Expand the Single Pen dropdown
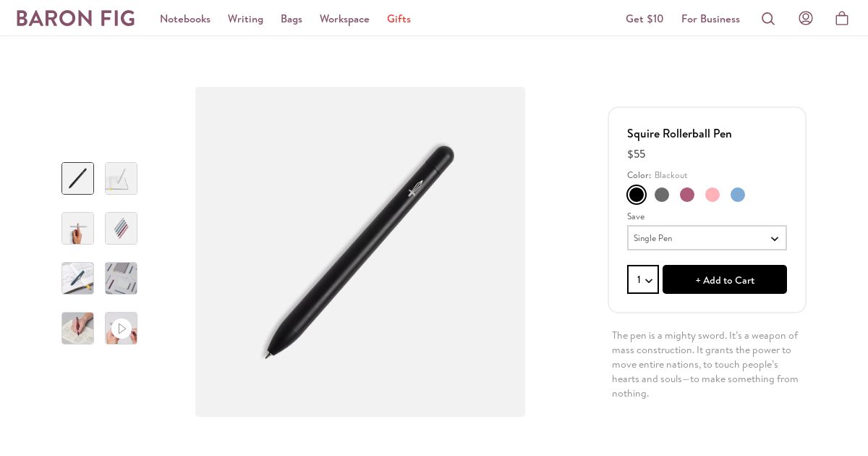The width and height of the screenshot is (868, 456). pyautogui.click(x=707, y=238)
